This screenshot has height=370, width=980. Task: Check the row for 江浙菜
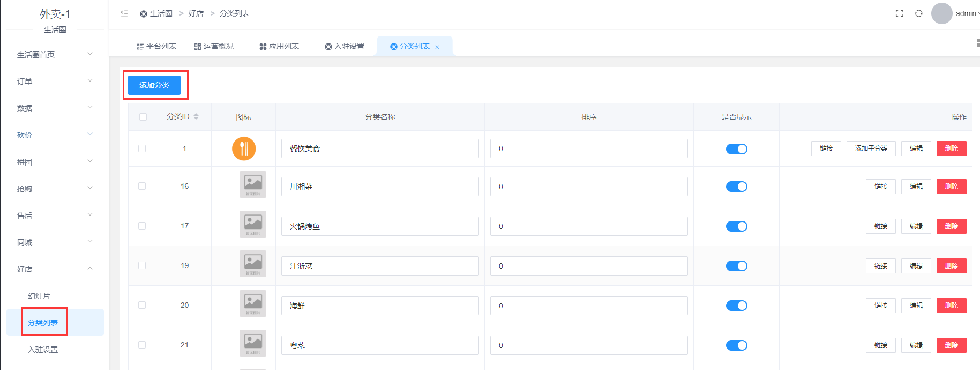pos(142,265)
